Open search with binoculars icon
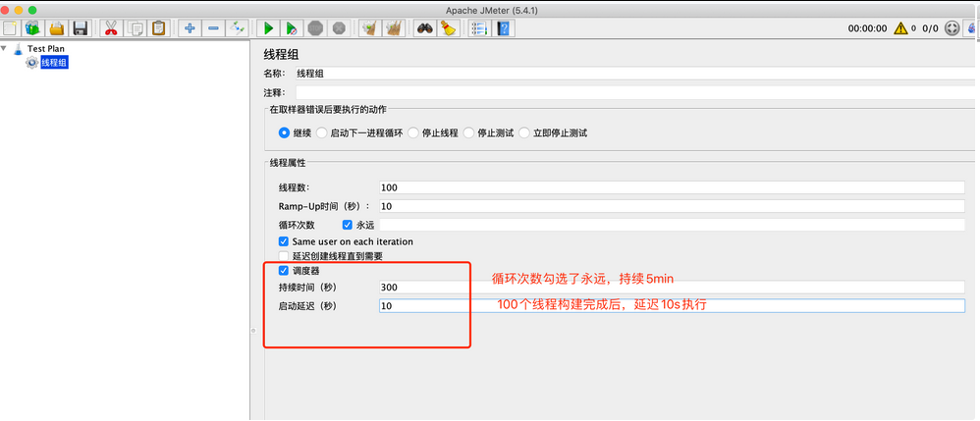 coord(425,28)
